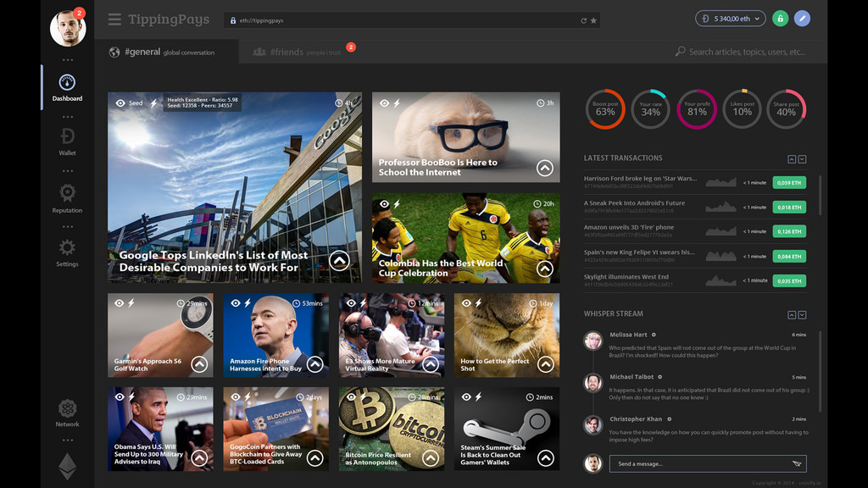Toggle the eye icon on Google article
The image size is (868, 488).
coord(120,103)
